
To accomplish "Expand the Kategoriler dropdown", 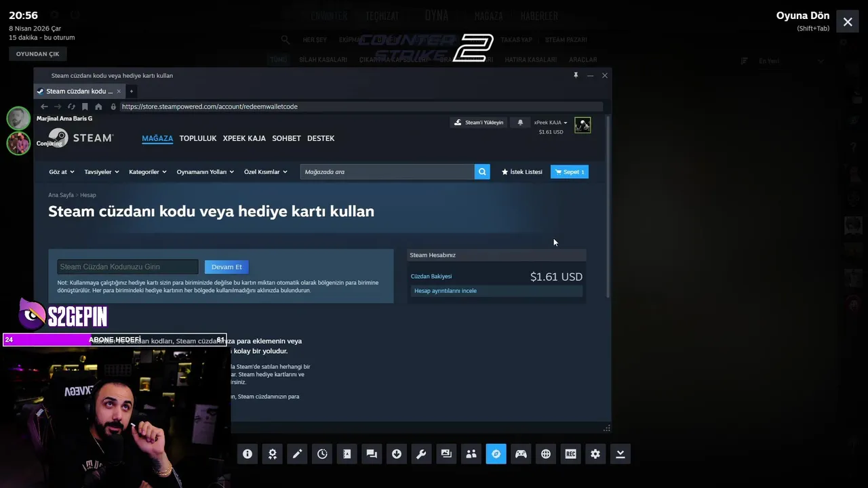I will pyautogui.click(x=148, y=172).
